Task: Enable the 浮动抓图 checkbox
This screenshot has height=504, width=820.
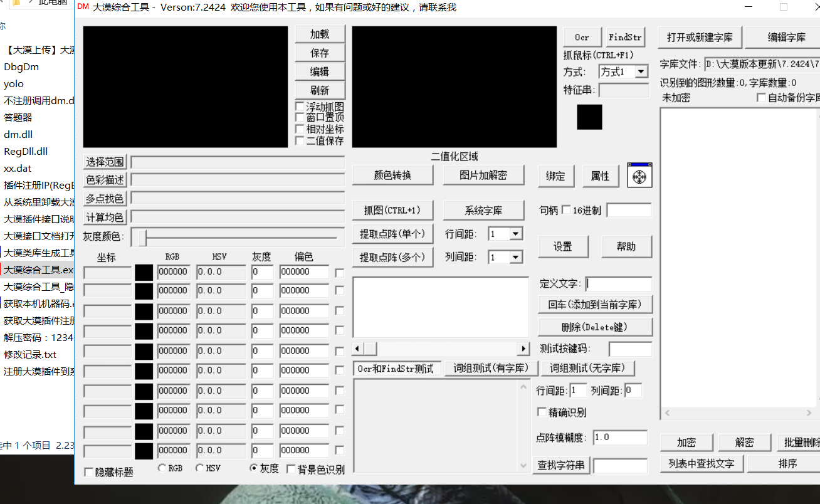Action: pyautogui.click(x=300, y=107)
